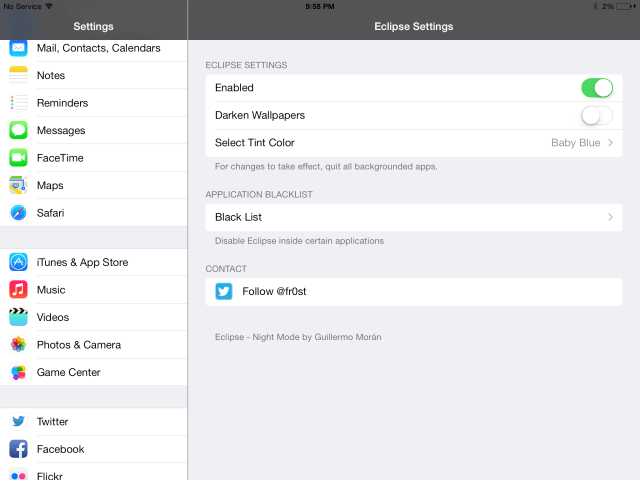The width and height of the screenshot is (640, 480).
Task: Open Maps in the settings list
Action: pyautogui.click(x=94, y=185)
